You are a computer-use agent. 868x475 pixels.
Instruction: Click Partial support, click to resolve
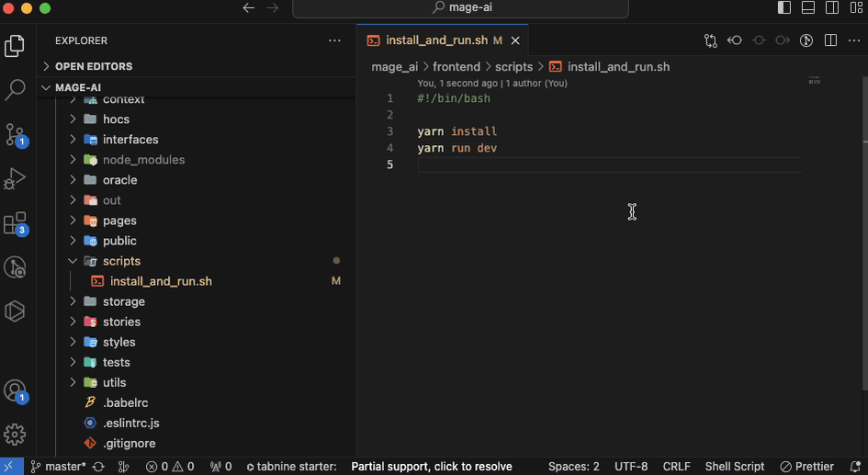432,467
